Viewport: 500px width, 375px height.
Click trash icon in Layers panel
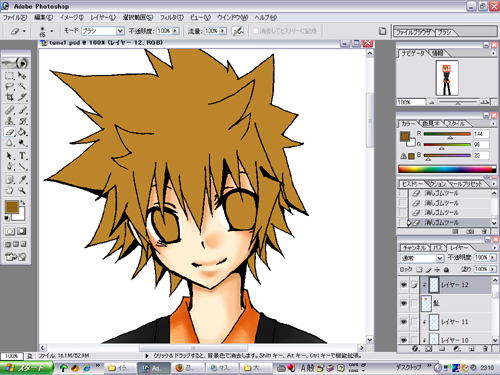pos(485,349)
